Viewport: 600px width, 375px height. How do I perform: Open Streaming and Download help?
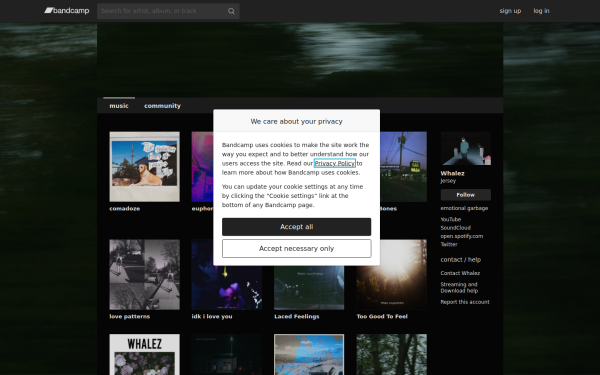click(x=459, y=287)
